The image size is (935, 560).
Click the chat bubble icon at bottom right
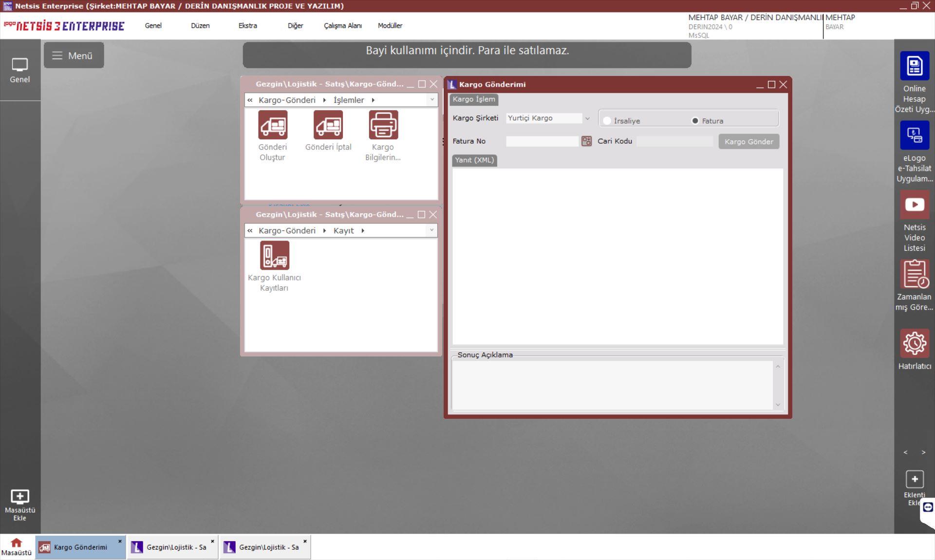click(928, 507)
